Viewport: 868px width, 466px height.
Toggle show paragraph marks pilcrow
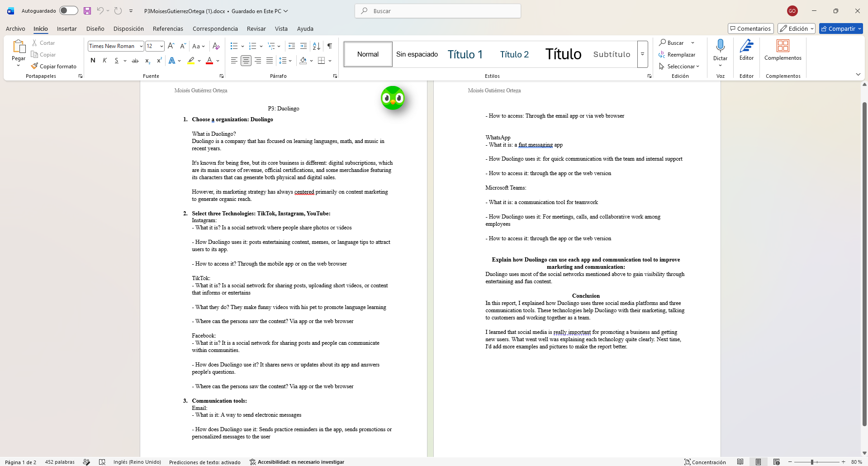coord(330,46)
